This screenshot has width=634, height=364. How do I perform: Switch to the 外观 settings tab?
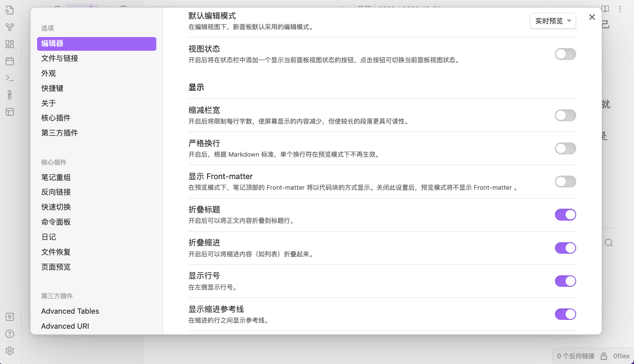coord(97,73)
